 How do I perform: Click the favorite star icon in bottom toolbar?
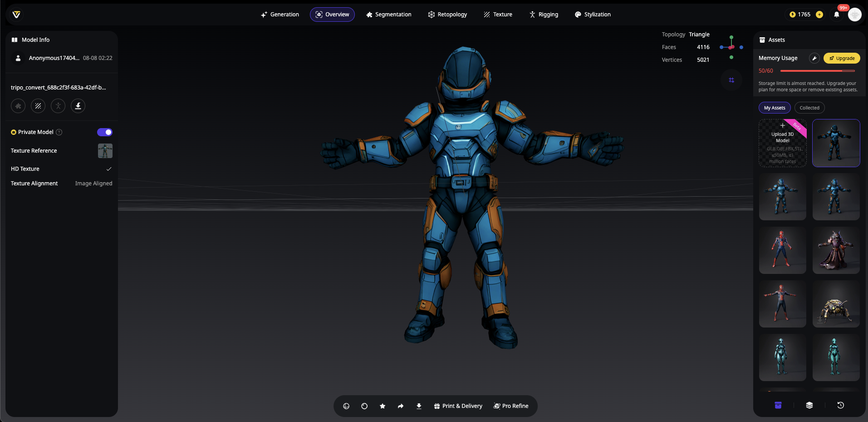click(383, 406)
